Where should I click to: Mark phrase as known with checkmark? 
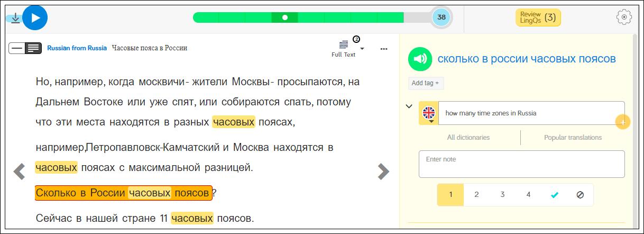(x=554, y=195)
